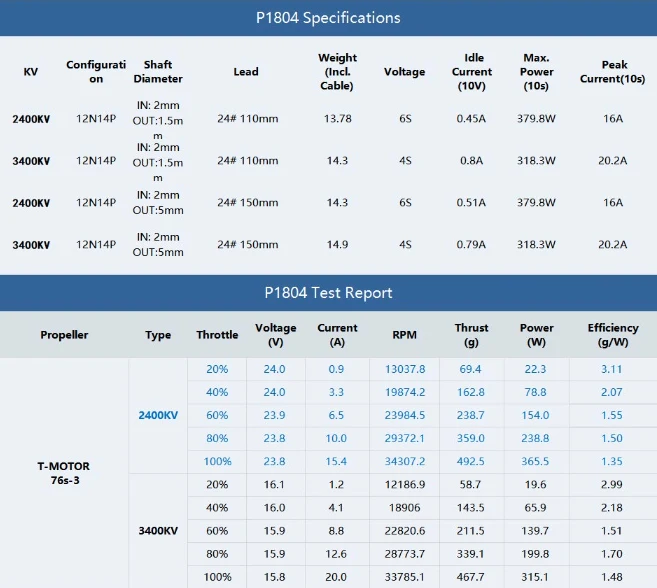Click the 0.79A idle current cell
Screen dimensions: 657x588
(471, 244)
